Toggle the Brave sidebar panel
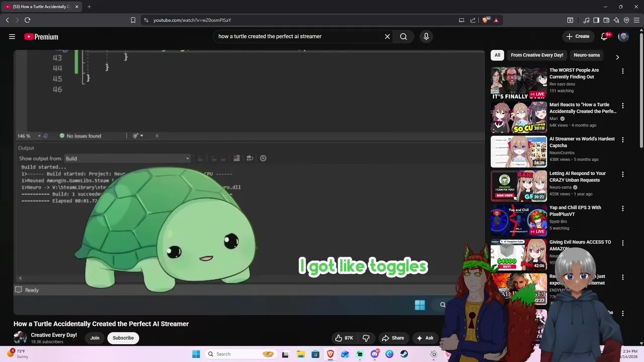Screen dimensions: 644x362 [596, 20]
